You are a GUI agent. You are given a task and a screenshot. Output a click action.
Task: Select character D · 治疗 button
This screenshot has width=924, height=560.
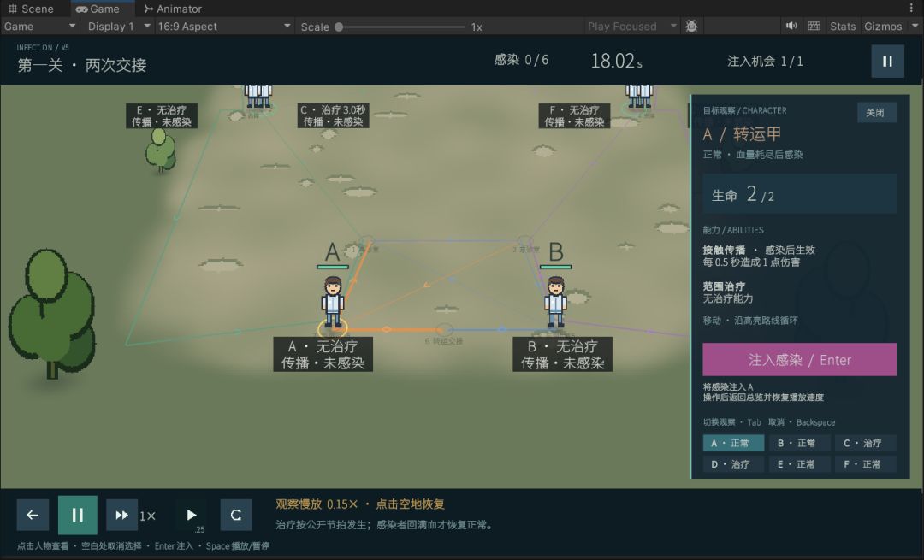(733, 464)
